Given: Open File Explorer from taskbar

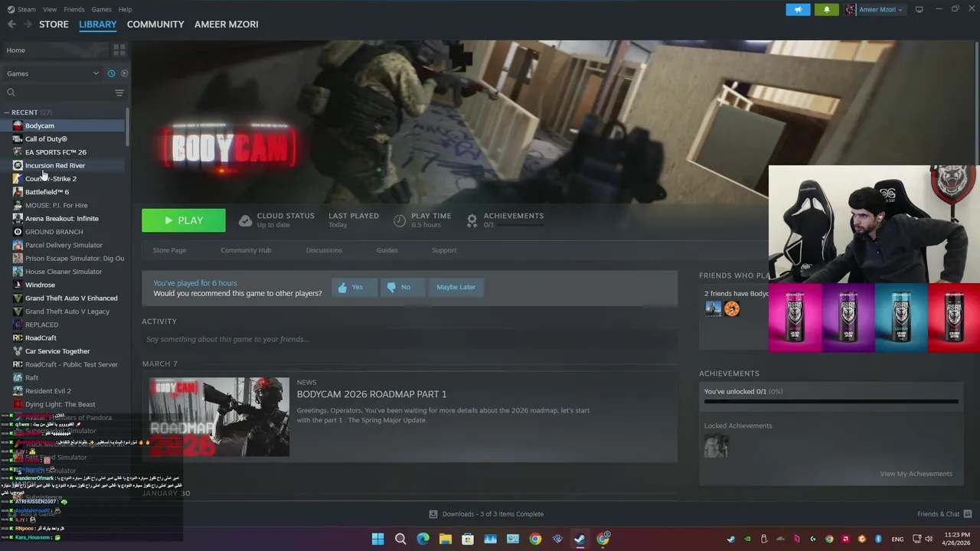Looking at the screenshot, I should point(445,539).
